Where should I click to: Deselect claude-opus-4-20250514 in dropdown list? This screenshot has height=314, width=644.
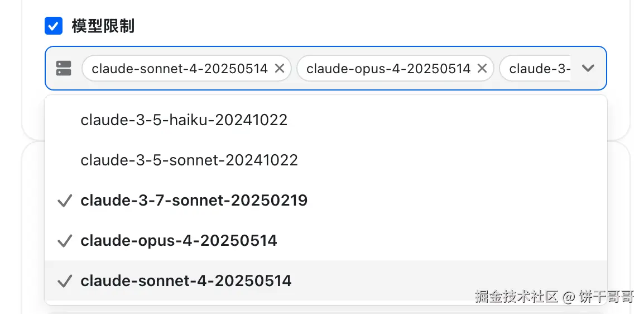(179, 241)
